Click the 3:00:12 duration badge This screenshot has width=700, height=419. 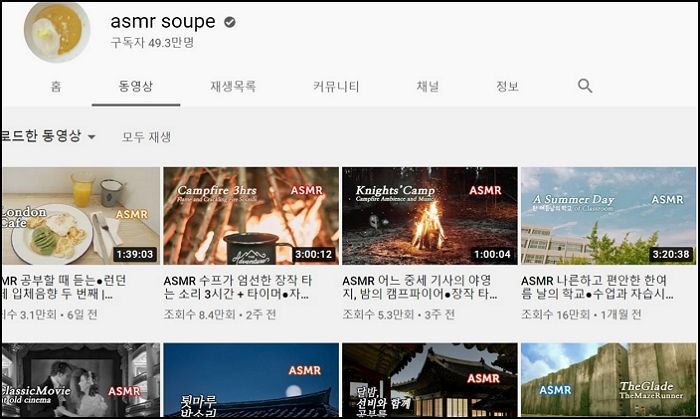pyautogui.click(x=314, y=254)
